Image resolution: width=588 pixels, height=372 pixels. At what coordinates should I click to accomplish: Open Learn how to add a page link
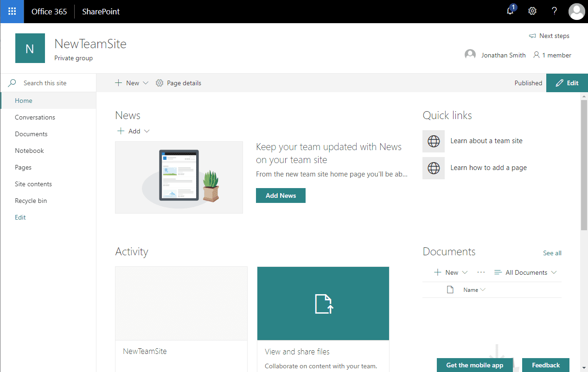[x=488, y=168]
